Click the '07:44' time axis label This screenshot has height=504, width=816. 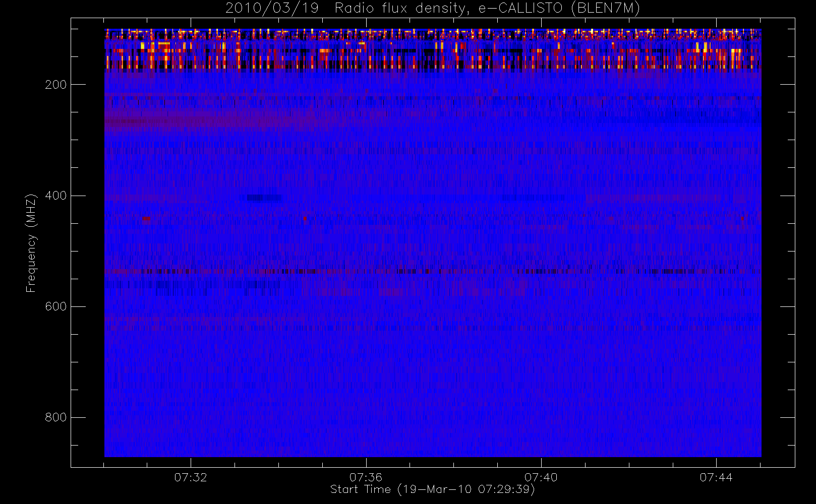716,477
